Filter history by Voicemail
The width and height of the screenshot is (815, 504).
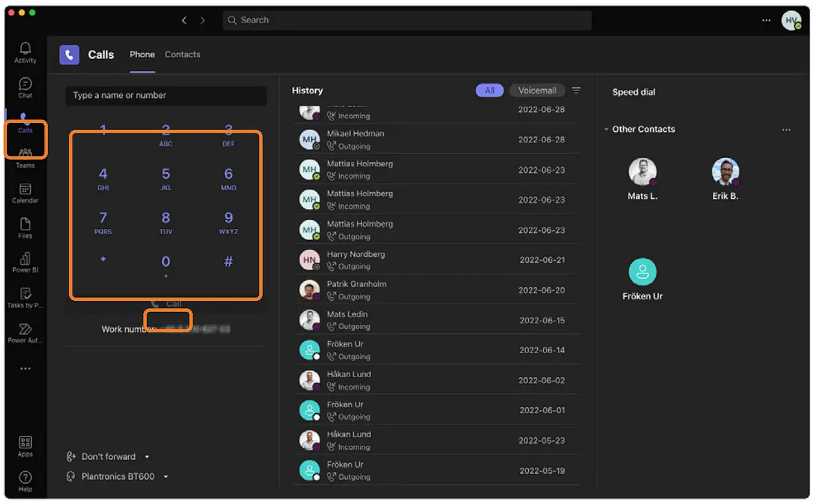pyautogui.click(x=537, y=91)
